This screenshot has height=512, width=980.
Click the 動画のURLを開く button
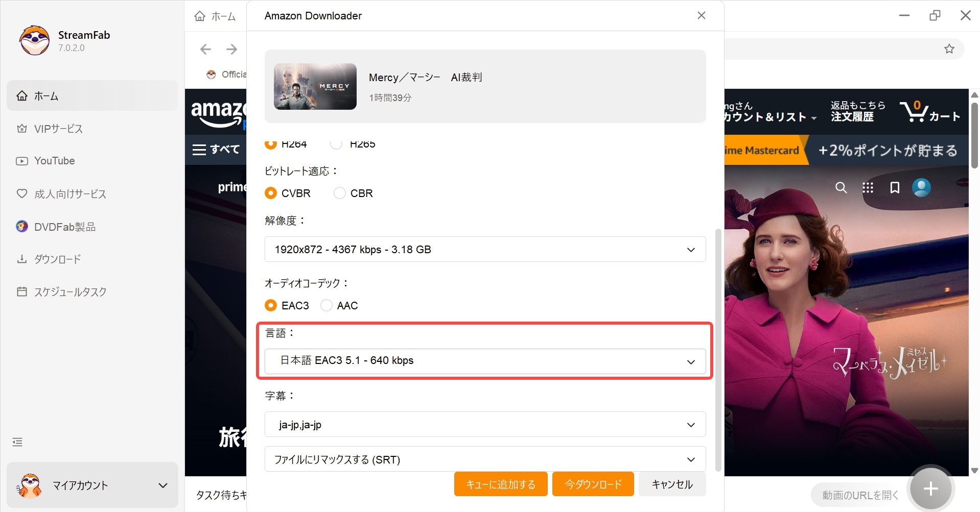click(860, 495)
